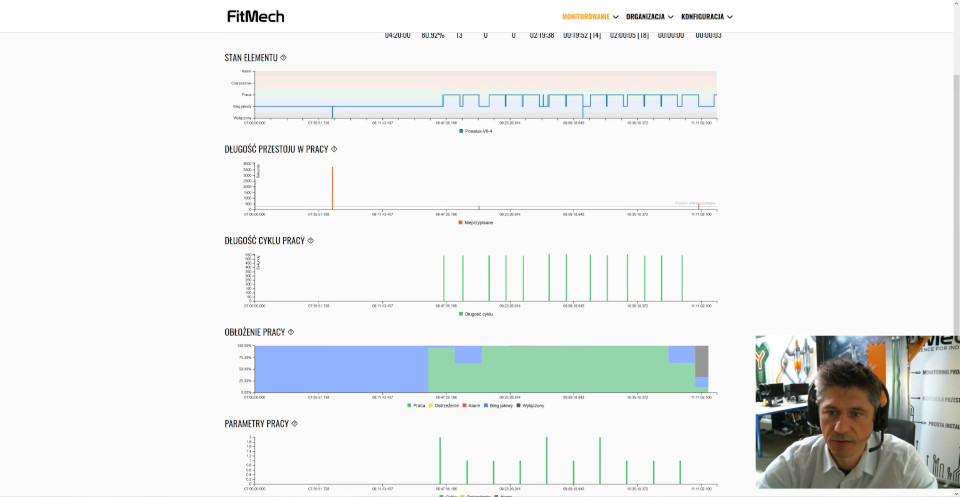Click the large blue idle area in Obłożenie chart
The image size is (960, 497).
click(x=341, y=369)
